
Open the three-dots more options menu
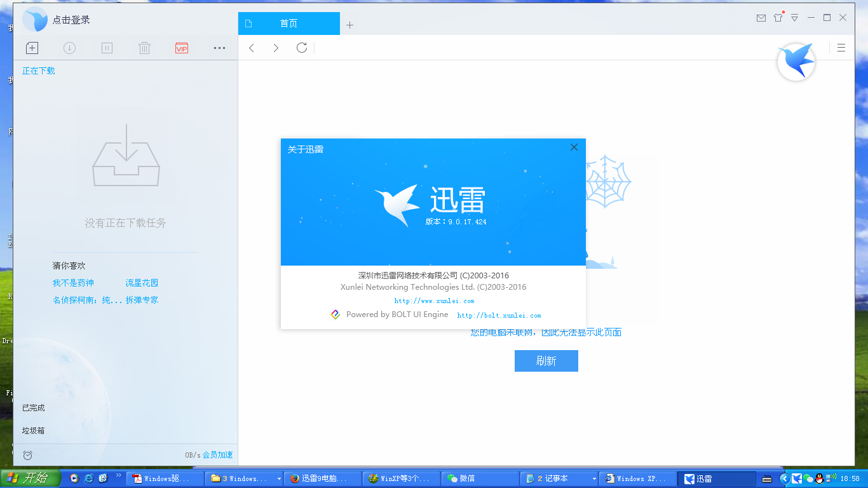point(219,48)
